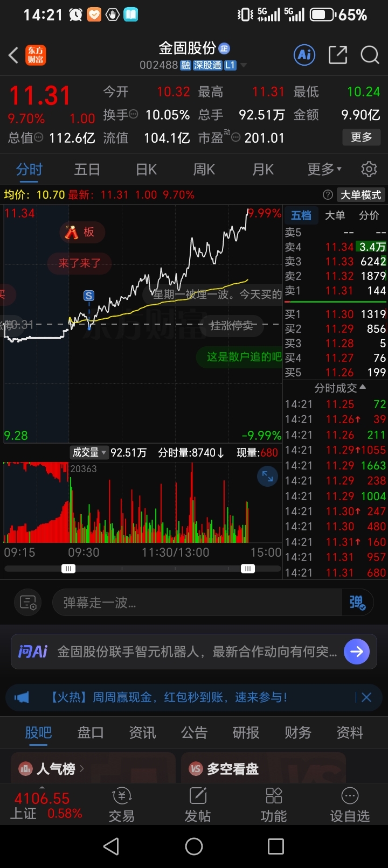Open the 更多 chart period dropdown
The image size is (388, 868).
[x=324, y=169]
